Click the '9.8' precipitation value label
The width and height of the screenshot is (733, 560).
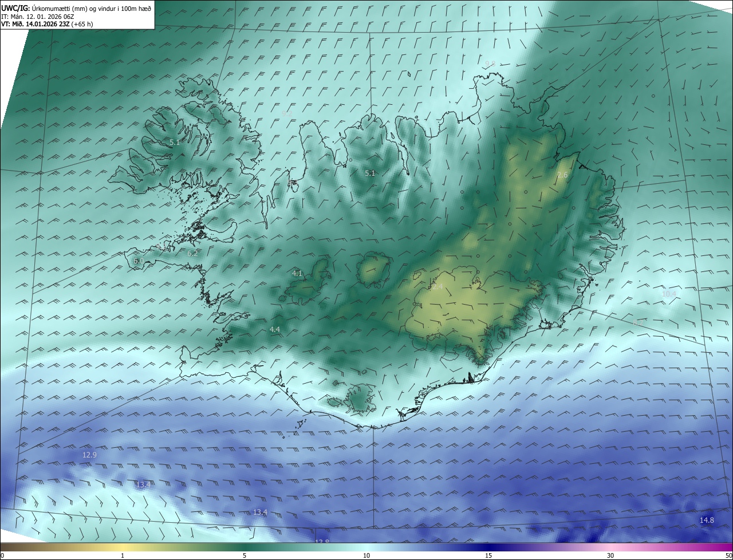490,64
